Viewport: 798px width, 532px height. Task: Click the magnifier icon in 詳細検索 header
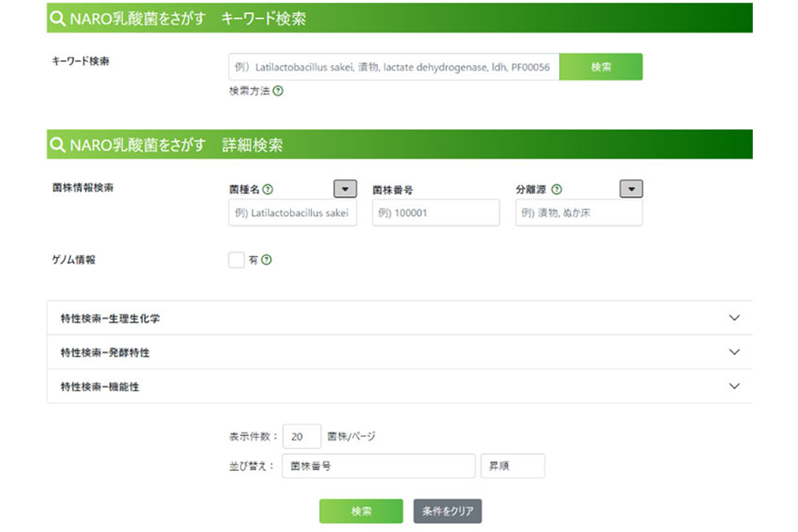coord(58,144)
